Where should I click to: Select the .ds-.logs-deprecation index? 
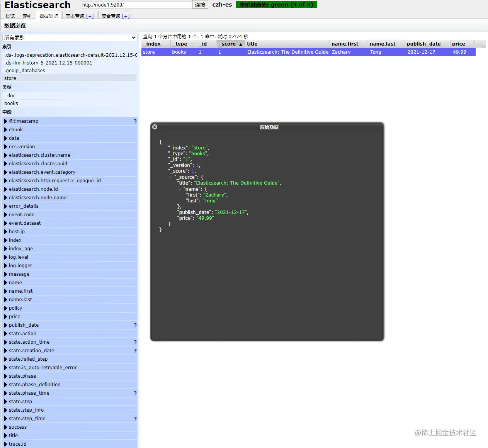(70, 55)
